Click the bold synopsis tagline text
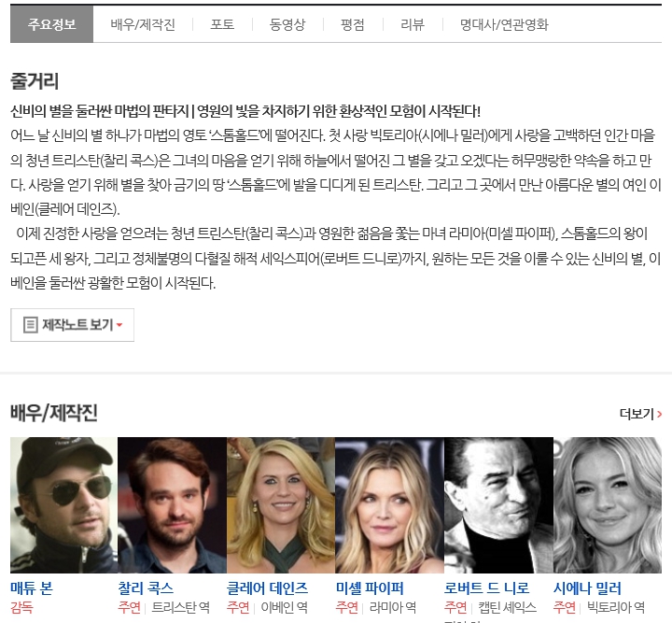 tap(245, 111)
